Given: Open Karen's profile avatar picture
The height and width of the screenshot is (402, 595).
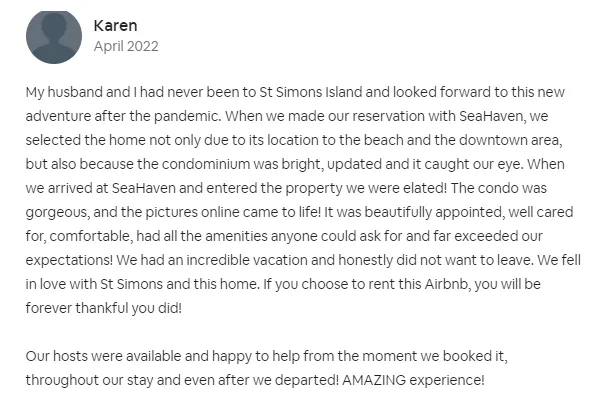Looking at the screenshot, I should (54, 37).
